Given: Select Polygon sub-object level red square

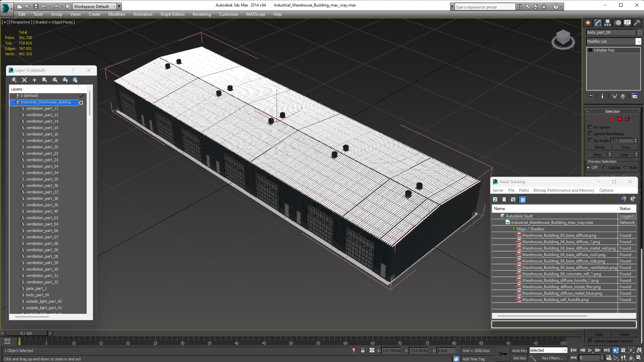Looking at the screenshot, I should tap(619, 119).
